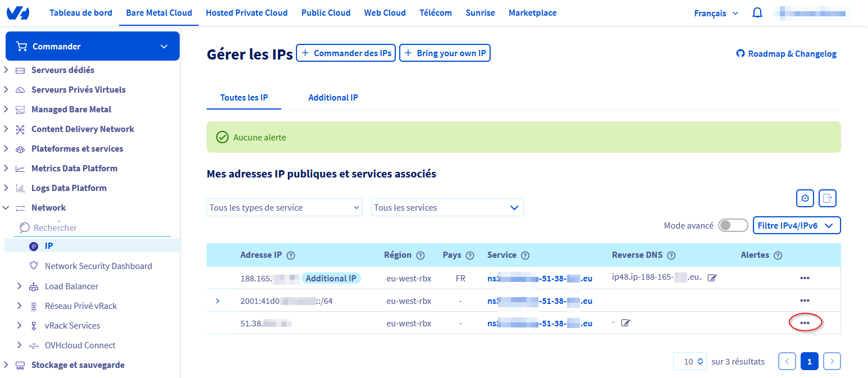Open table column settings gear icon
The height and width of the screenshot is (378, 868).
click(805, 198)
